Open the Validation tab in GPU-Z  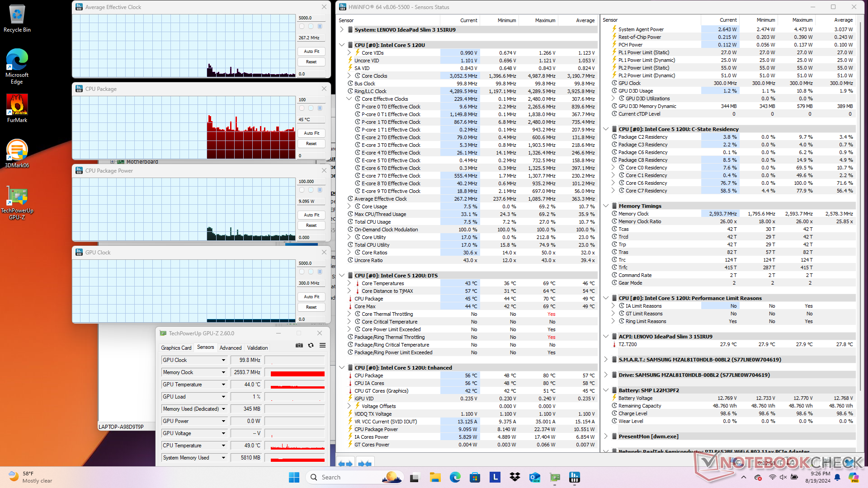pos(257,348)
